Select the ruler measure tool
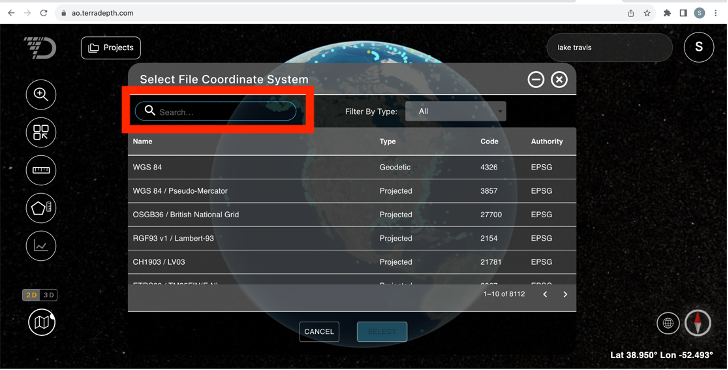 (x=41, y=170)
